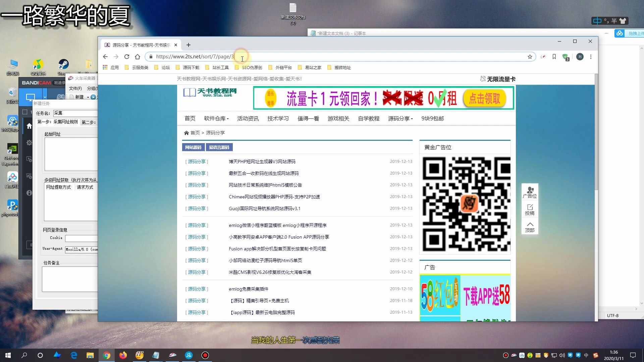The width and height of the screenshot is (644, 362).
Task: Switch to 第一步：采集网址规则 tab
Action: [x=58, y=122]
